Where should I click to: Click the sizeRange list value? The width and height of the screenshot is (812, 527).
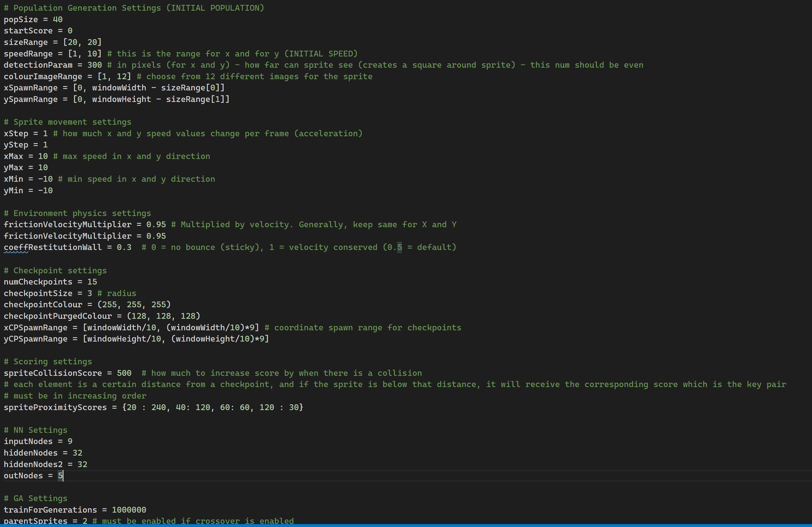(x=82, y=42)
